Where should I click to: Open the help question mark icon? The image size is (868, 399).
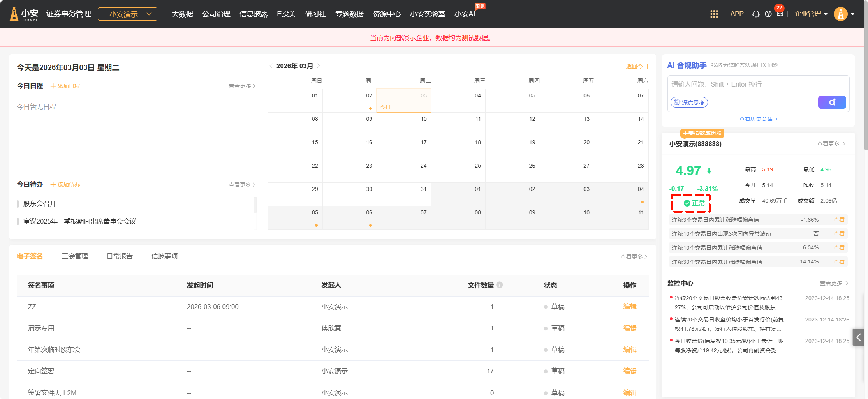(x=768, y=14)
